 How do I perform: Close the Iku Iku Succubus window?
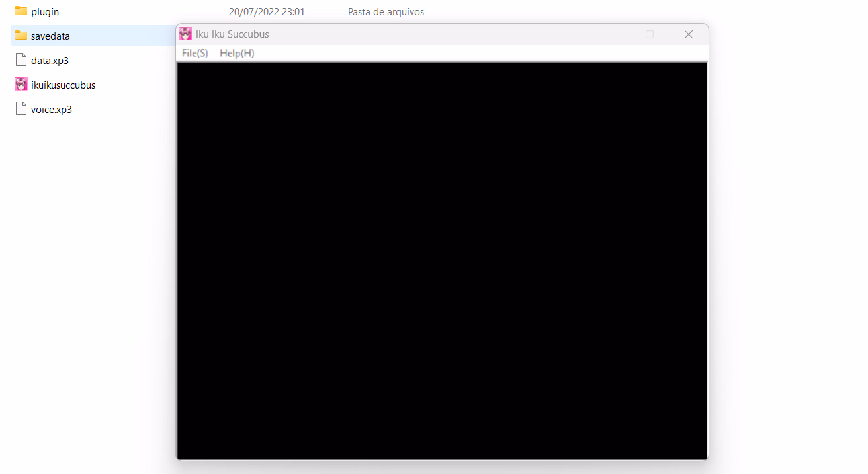click(688, 34)
